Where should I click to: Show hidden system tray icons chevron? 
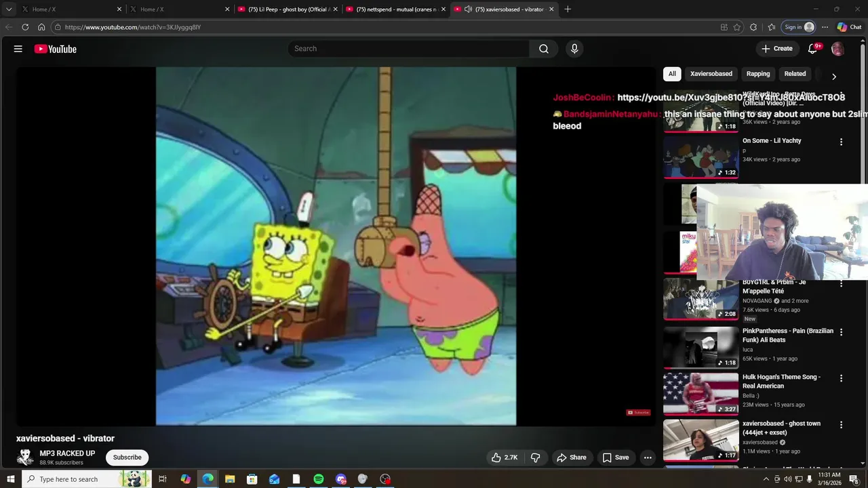point(766,479)
